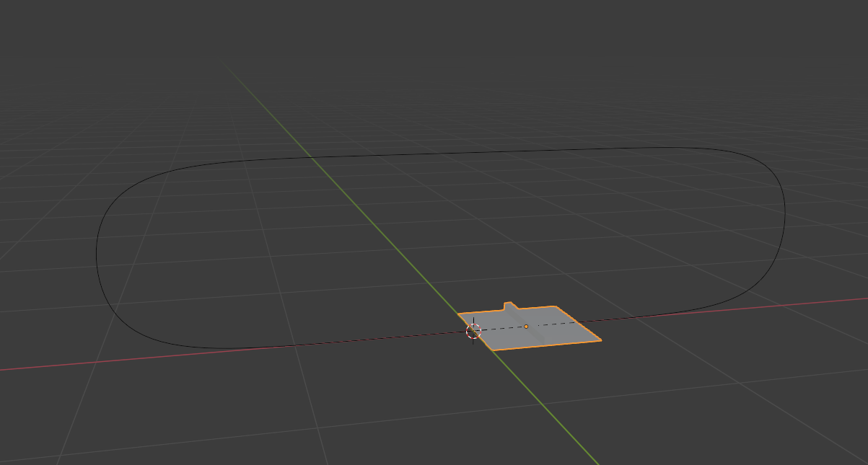Click where the red and green axes intersect
This screenshot has width=868, height=465.
pos(474,332)
